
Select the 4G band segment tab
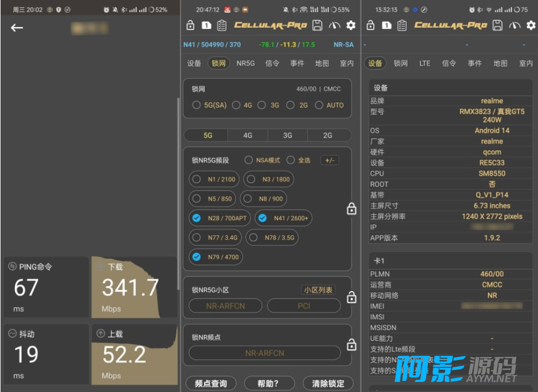click(x=248, y=135)
